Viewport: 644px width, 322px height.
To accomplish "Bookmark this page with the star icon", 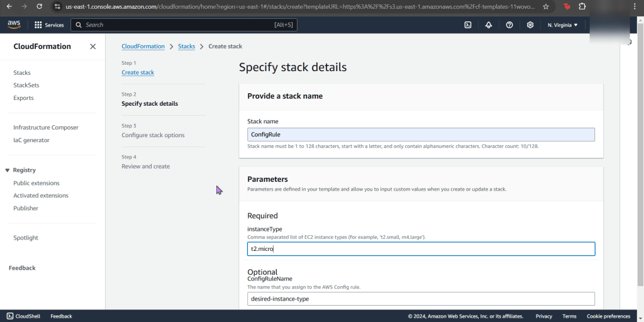I will (546, 6).
